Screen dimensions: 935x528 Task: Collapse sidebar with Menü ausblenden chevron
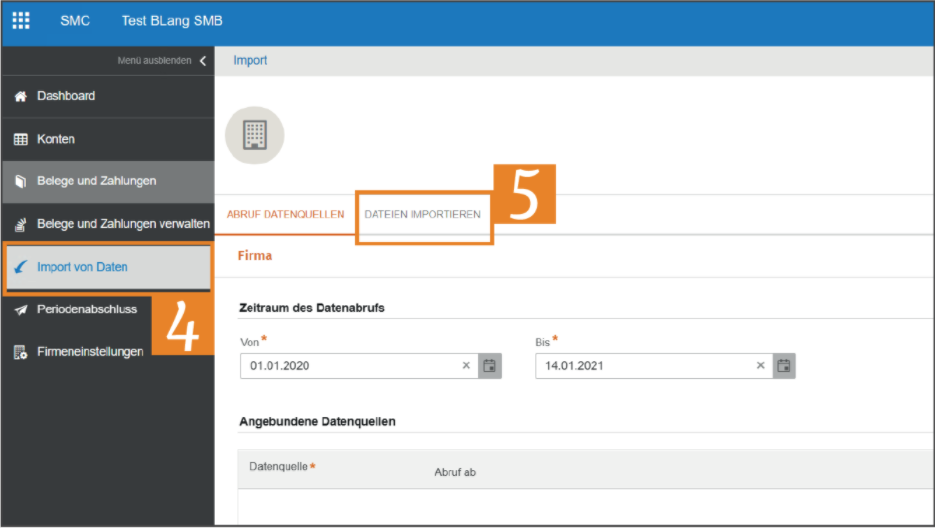click(203, 61)
